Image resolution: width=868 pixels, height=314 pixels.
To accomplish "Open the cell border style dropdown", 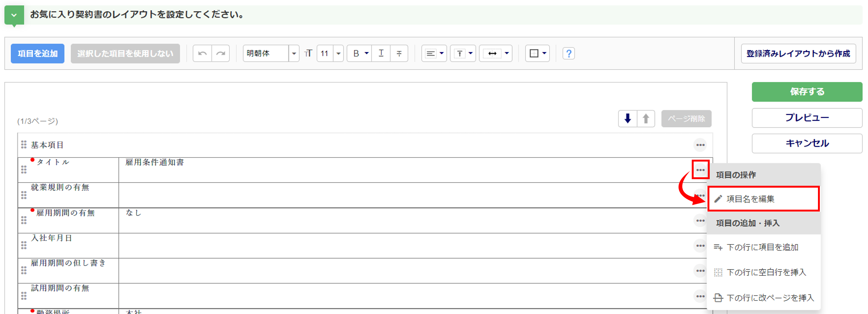I will (x=538, y=53).
